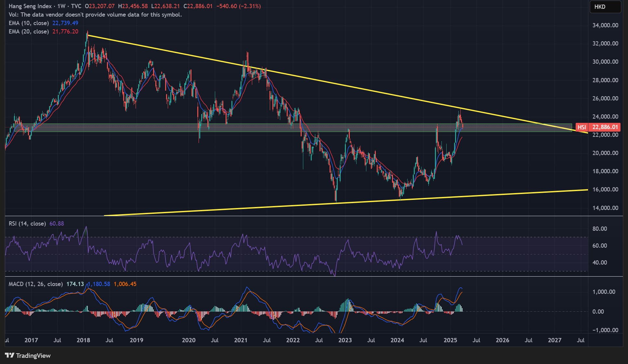The height and width of the screenshot is (364, 628).
Task: Click the 24,000.00 price axis label
Action: (605, 117)
